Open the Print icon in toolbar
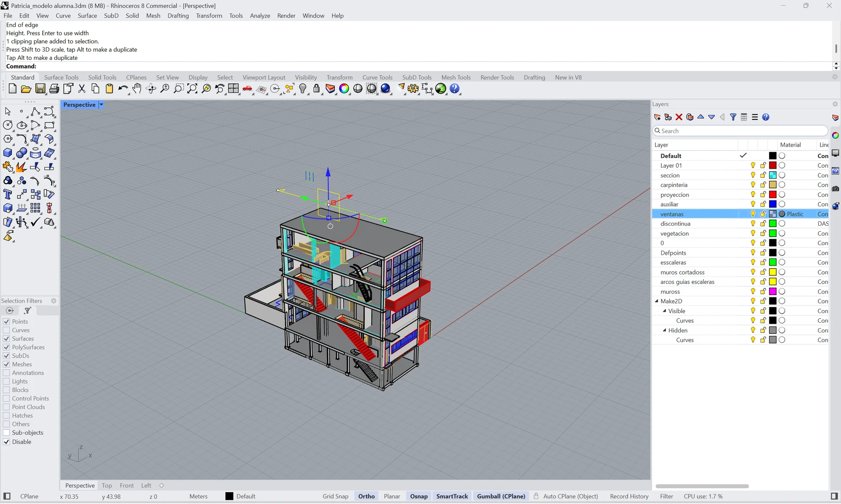The height and width of the screenshot is (504, 841). 54,89
